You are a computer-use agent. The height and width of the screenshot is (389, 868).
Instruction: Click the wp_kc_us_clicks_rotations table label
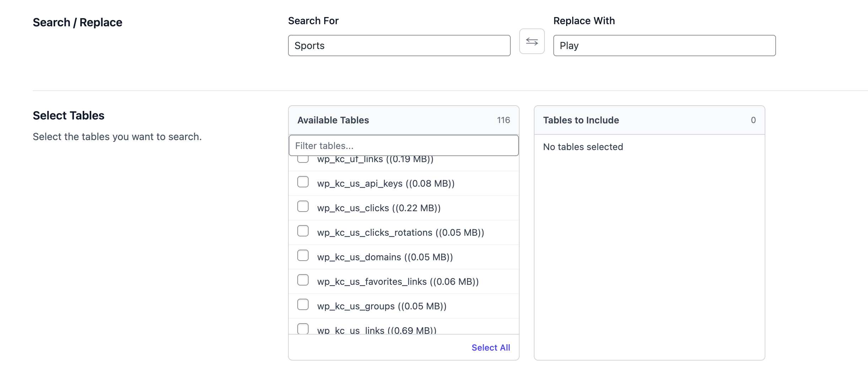coord(400,233)
